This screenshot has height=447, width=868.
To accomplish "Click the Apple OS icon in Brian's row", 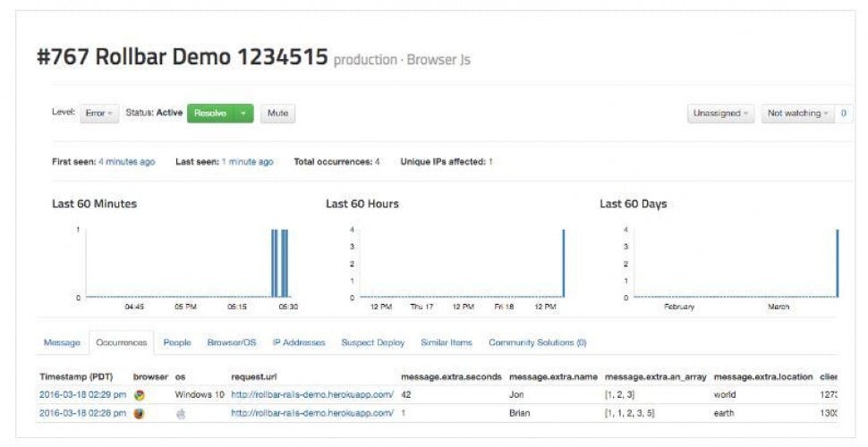I will point(181,413).
